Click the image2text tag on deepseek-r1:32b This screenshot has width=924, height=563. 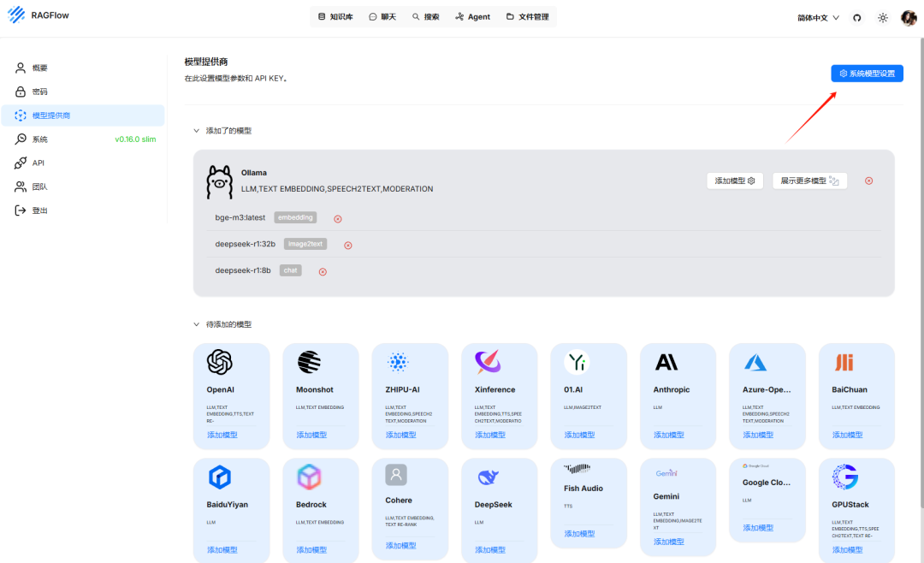305,244
